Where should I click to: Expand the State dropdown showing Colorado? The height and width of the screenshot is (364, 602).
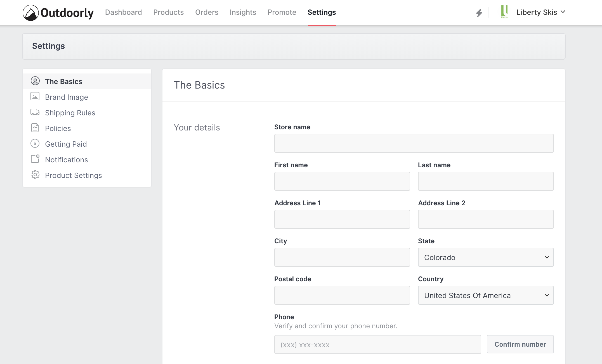pos(486,257)
